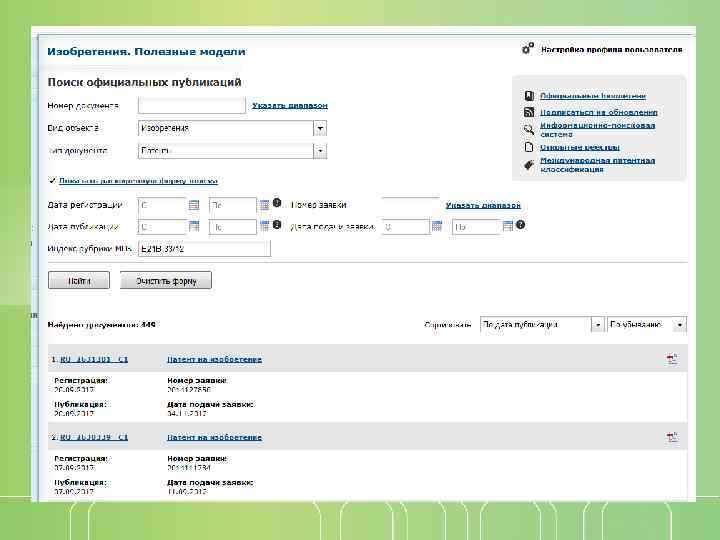Click help icon next to registration date
This screenshot has height=540, width=720.
click(x=277, y=202)
